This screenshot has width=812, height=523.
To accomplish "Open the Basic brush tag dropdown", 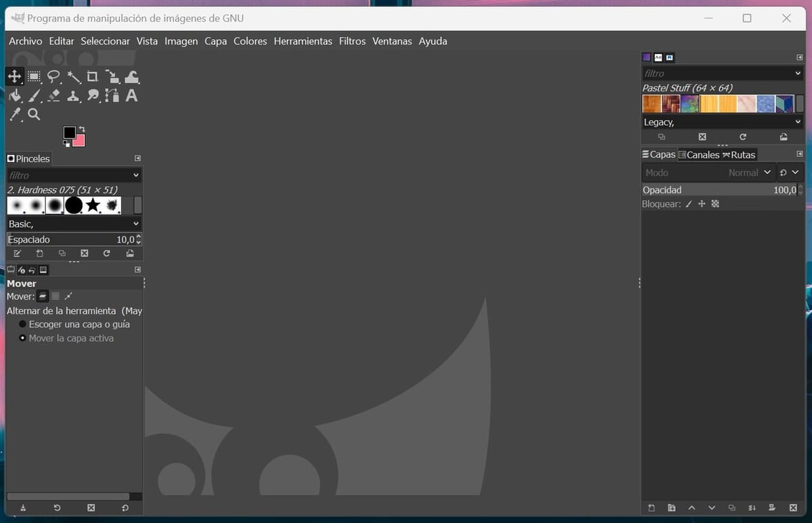I will (74, 223).
